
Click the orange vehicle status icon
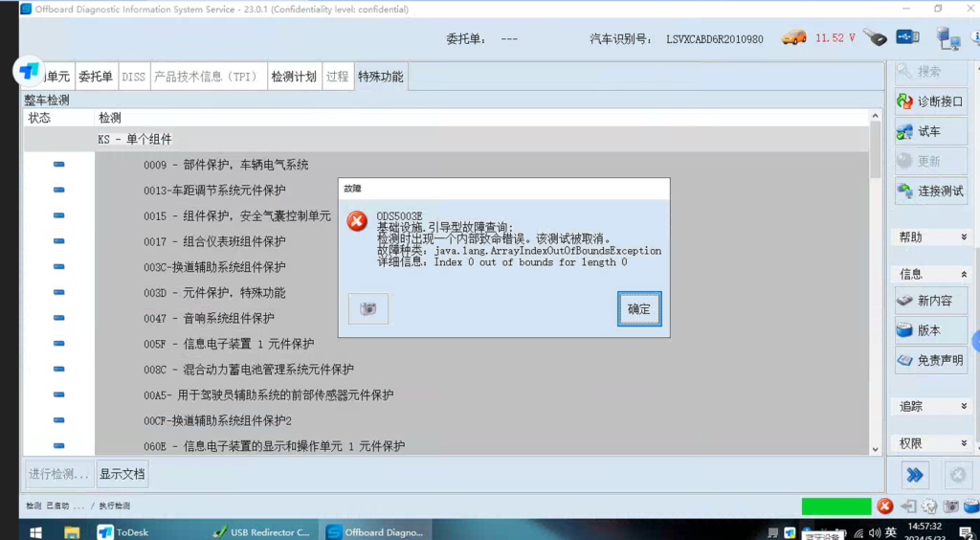pyautogui.click(x=794, y=37)
